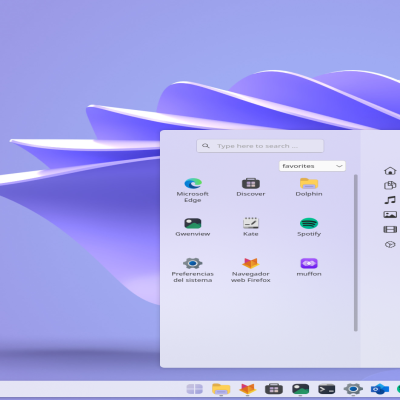Open the terminal from the taskbar
The width and height of the screenshot is (400, 400).
point(326,389)
